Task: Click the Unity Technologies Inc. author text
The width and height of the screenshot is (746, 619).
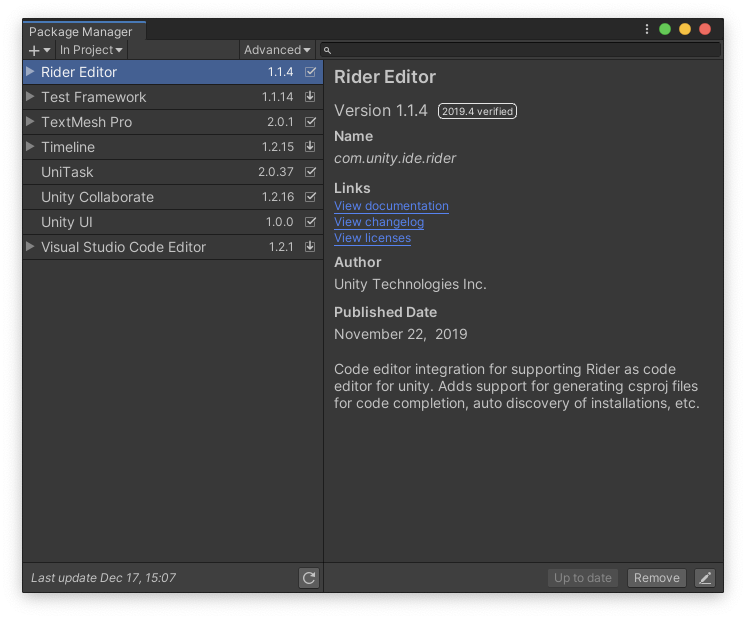Action: pyautogui.click(x=410, y=285)
